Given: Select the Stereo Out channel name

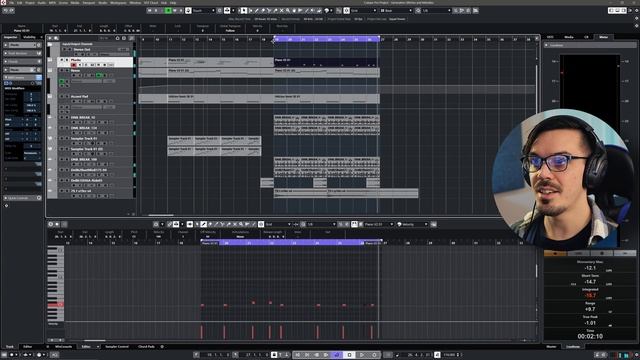Looking at the screenshot, I should pos(82,49).
